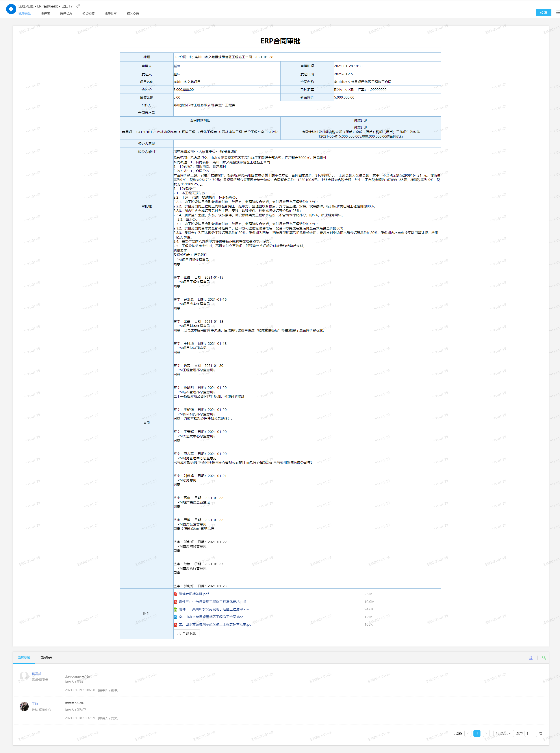This screenshot has width=560, height=753.
Task: Open the 栾川山水文苑景观示范区工程施工合同.doc attachment
Action: coord(211,617)
